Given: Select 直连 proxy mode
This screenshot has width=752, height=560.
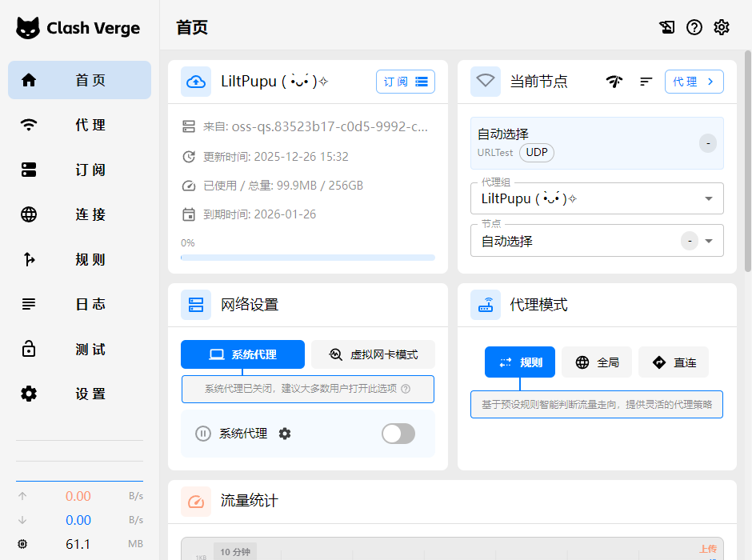Looking at the screenshot, I should [x=673, y=362].
